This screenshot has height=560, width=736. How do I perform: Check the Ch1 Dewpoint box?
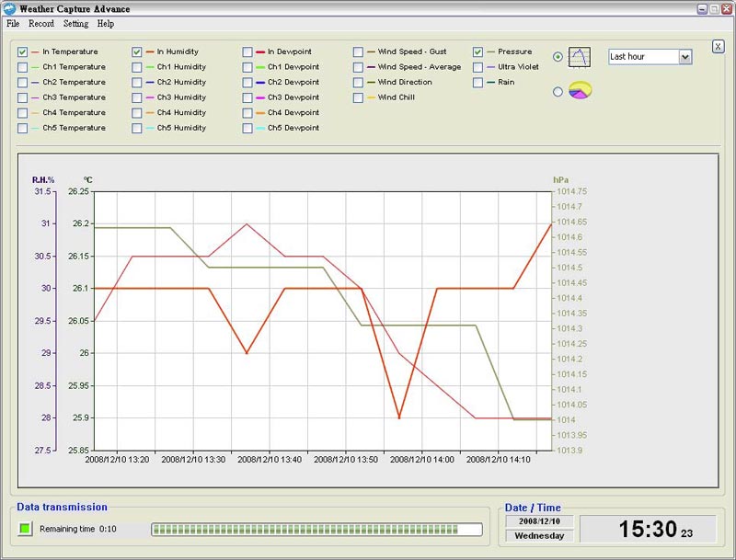pyautogui.click(x=247, y=67)
